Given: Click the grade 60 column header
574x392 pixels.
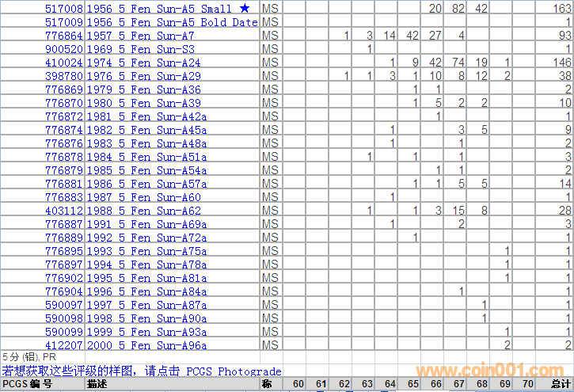Looking at the screenshot, I should coord(298,384).
